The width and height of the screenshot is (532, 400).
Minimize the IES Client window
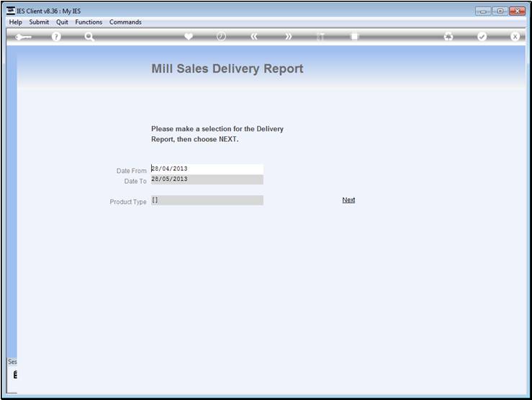pos(483,12)
